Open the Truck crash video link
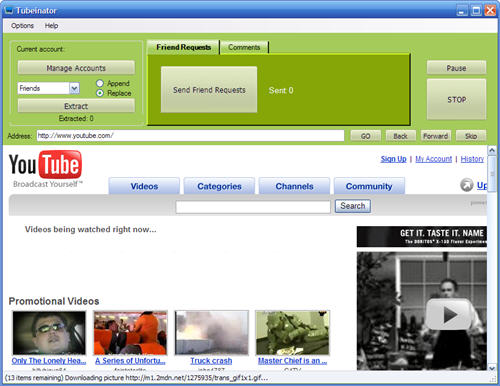Image resolution: width=500 pixels, height=386 pixels. pyautogui.click(x=211, y=361)
